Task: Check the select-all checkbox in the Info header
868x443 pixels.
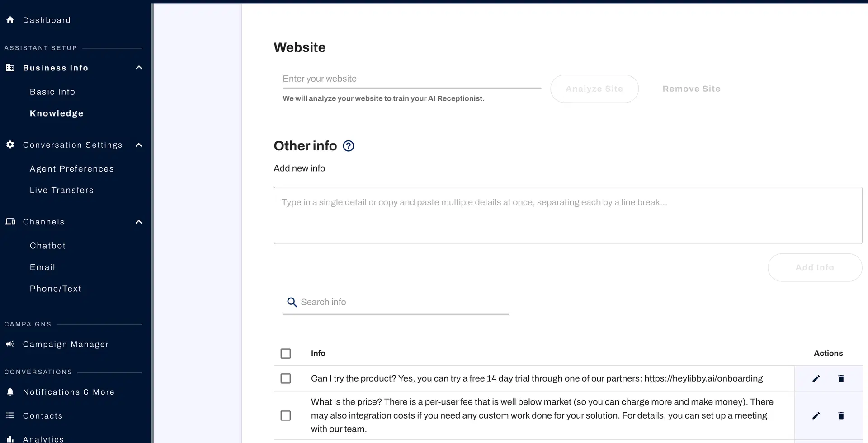Action: pos(286,353)
